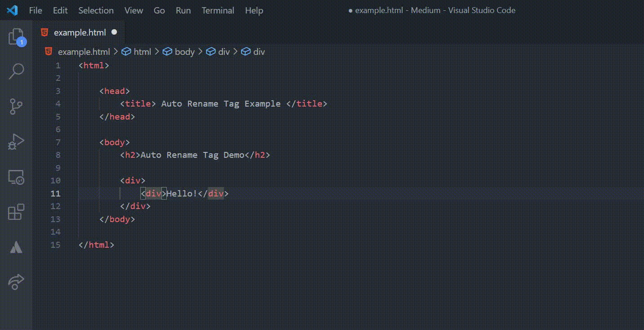The width and height of the screenshot is (644, 330).
Task: Click line number 1 in the gutter
Action: pos(58,66)
